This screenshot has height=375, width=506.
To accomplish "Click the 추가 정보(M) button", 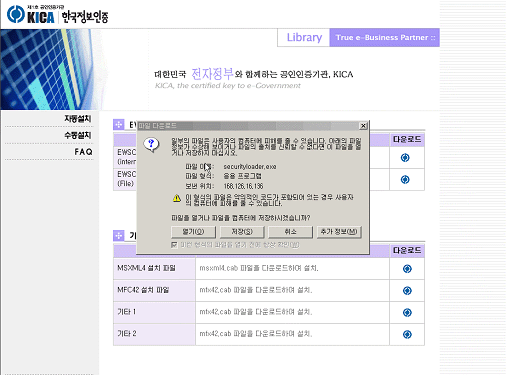I will (x=339, y=232).
